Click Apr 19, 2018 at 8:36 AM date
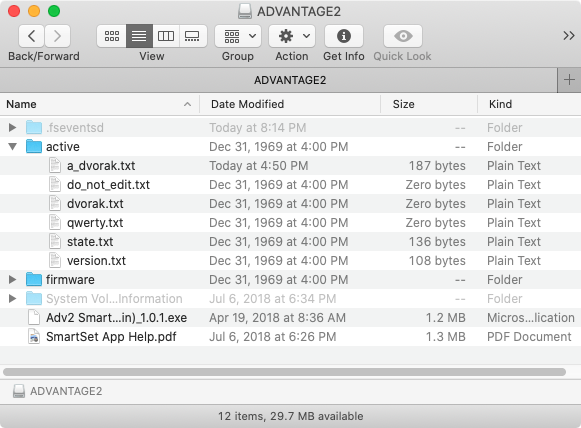 [x=278, y=318]
